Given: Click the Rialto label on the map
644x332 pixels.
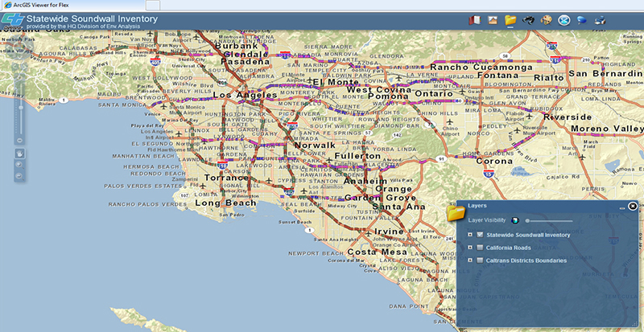Looking at the screenshot, I should coord(549,77).
